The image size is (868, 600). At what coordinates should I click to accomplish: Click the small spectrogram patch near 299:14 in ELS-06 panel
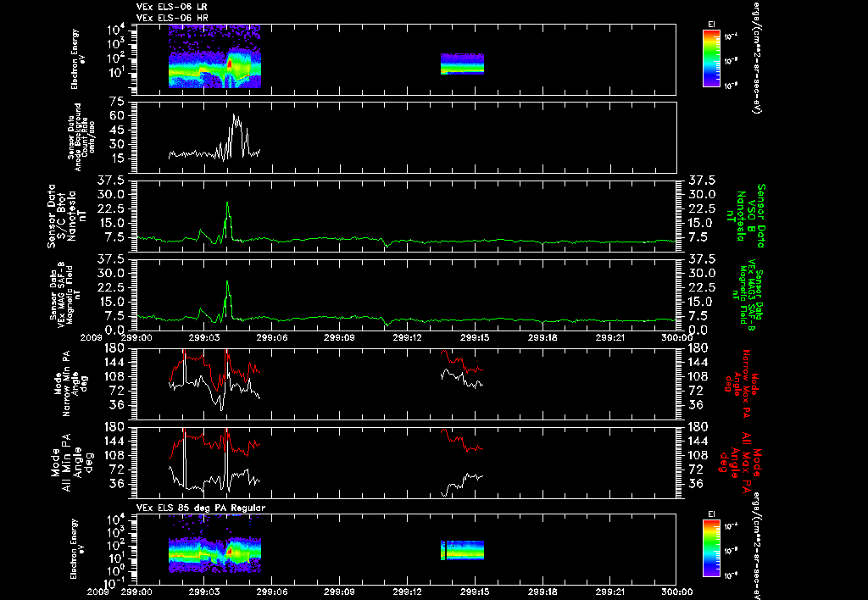pos(462,64)
